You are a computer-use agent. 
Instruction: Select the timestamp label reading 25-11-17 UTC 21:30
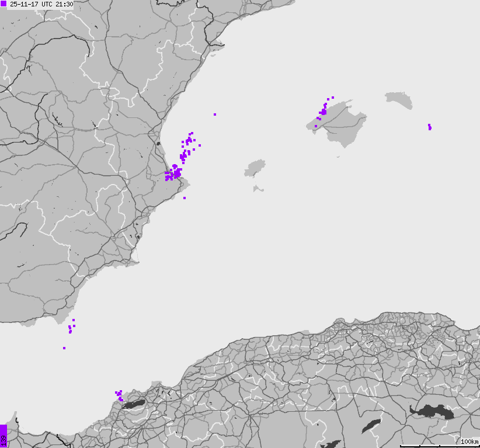41,4
